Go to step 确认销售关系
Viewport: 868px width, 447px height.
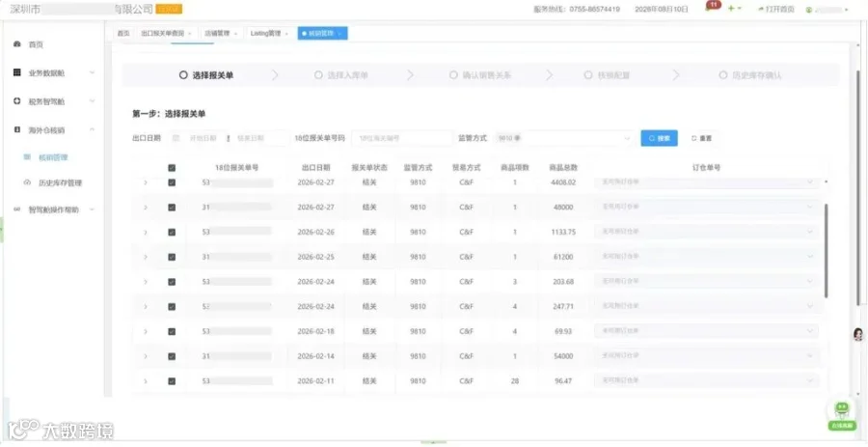coord(480,75)
